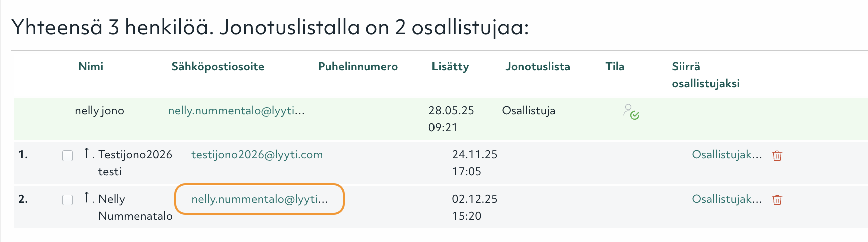Viewport: 868px width, 242px height.
Task: Click the Tila column header
Action: coord(615,67)
